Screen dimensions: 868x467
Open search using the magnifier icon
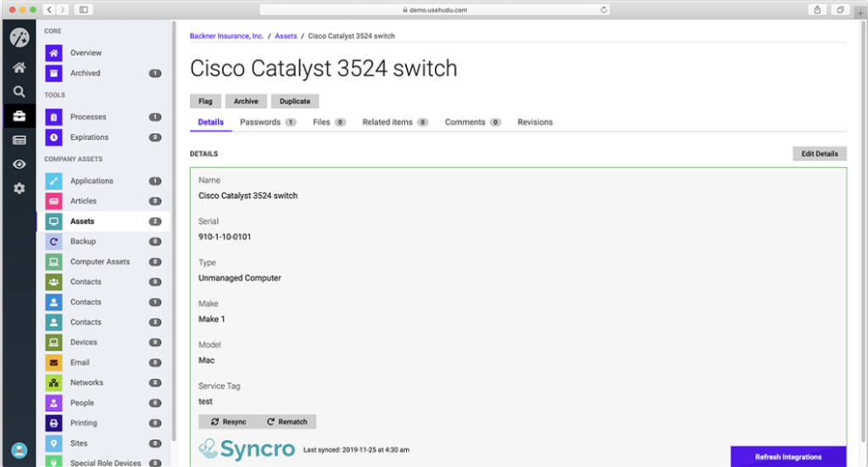click(x=18, y=92)
